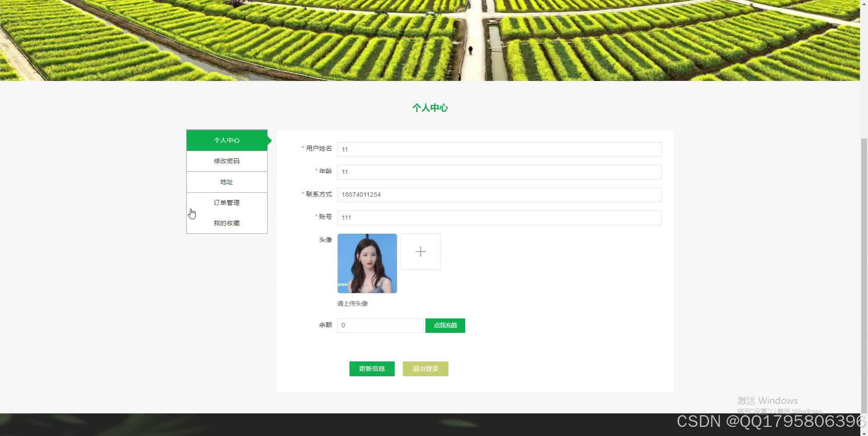Click the avatar upload plus icon
The width and height of the screenshot is (868, 436).
pos(420,251)
